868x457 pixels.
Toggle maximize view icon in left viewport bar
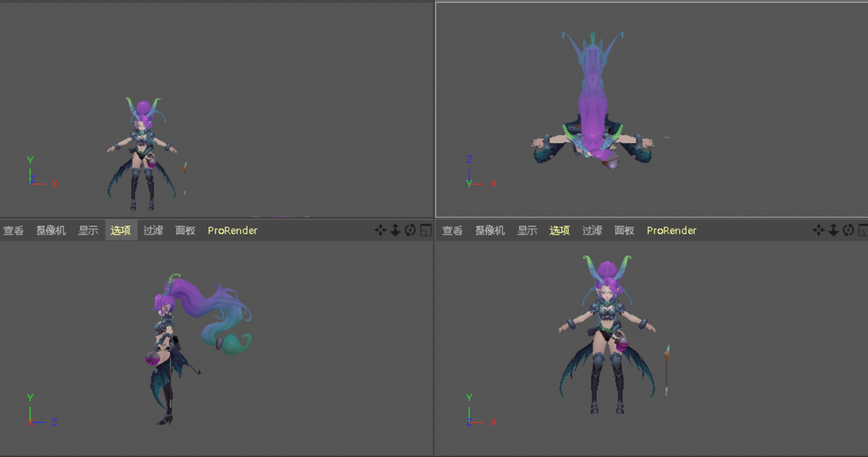[x=425, y=230]
